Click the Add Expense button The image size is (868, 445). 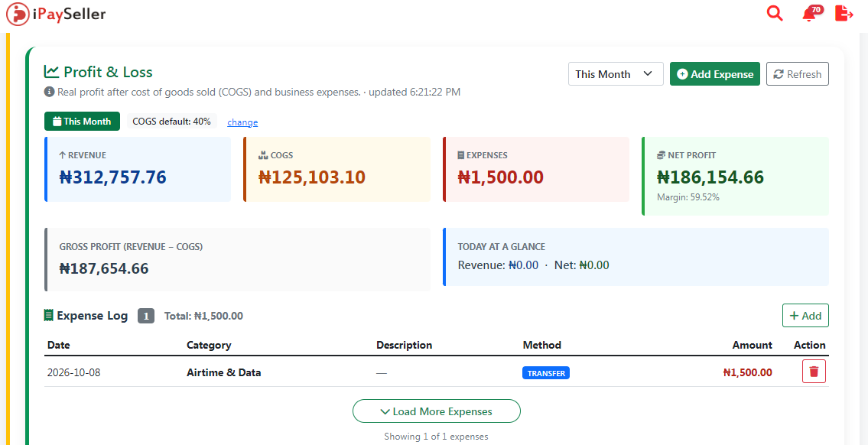click(714, 74)
